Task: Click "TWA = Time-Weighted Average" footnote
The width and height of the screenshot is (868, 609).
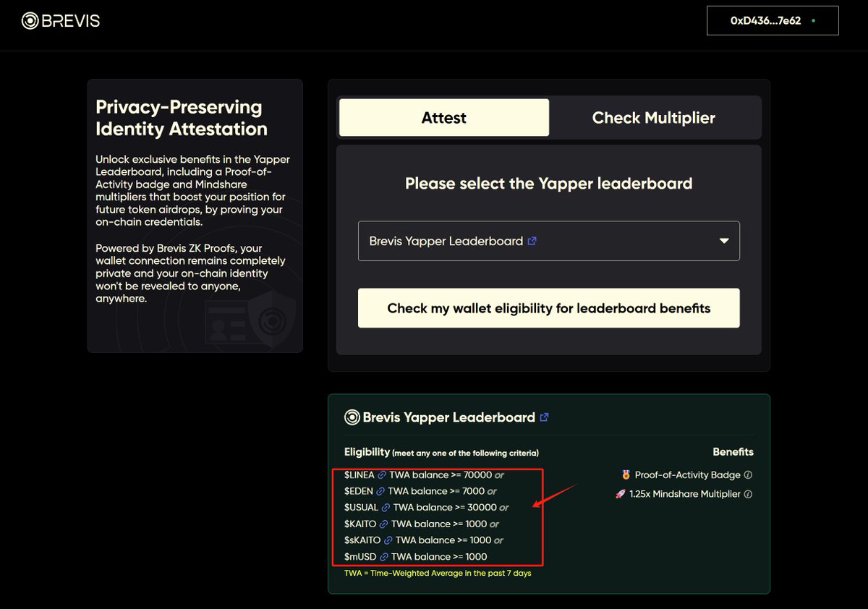Action: [x=438, y=573]
